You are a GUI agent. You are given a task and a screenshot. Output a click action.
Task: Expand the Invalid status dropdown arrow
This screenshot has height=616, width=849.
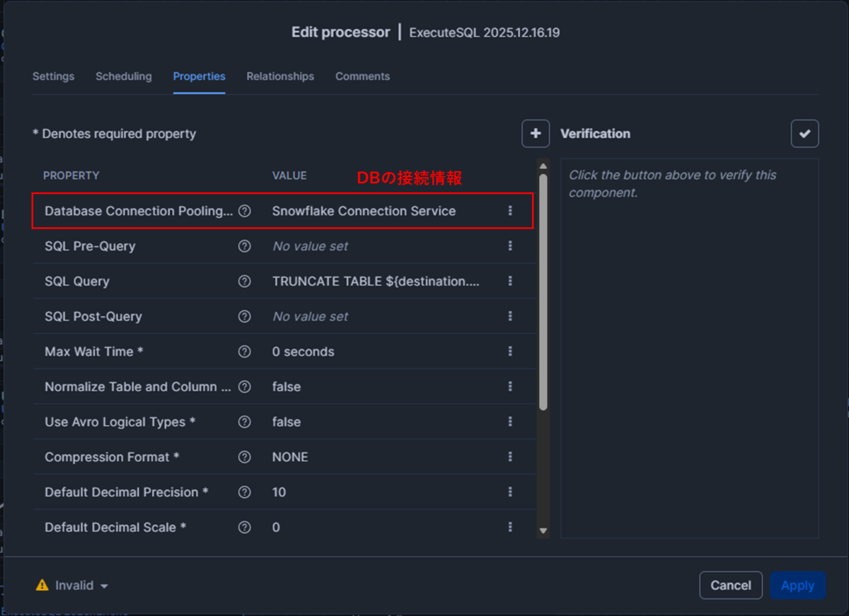104,586
